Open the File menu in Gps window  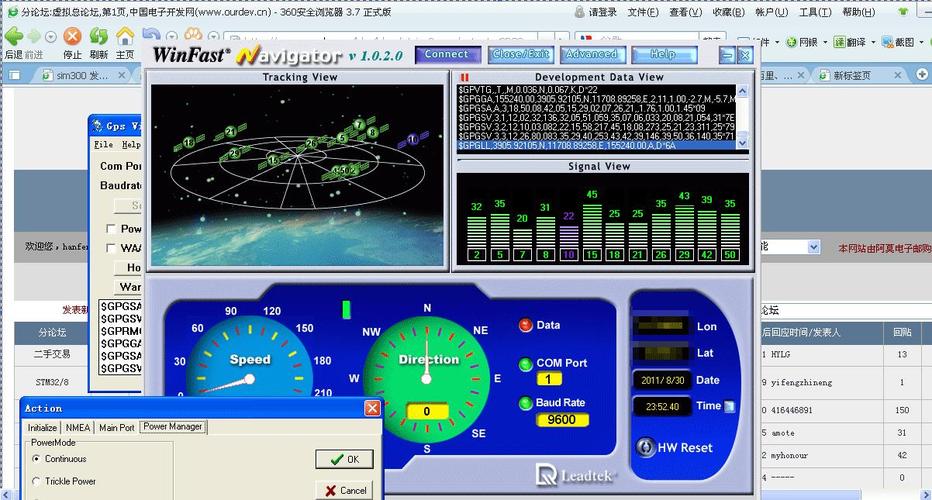coord(103,144)
